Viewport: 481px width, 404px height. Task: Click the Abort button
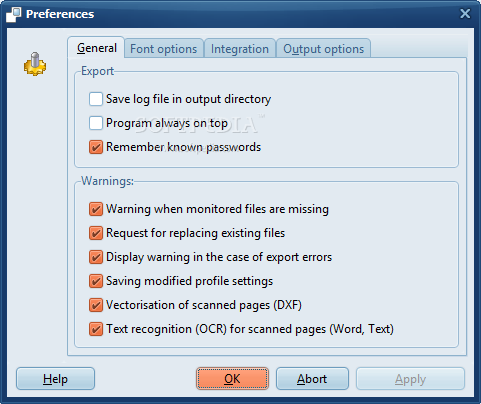[x=312, y=379]
